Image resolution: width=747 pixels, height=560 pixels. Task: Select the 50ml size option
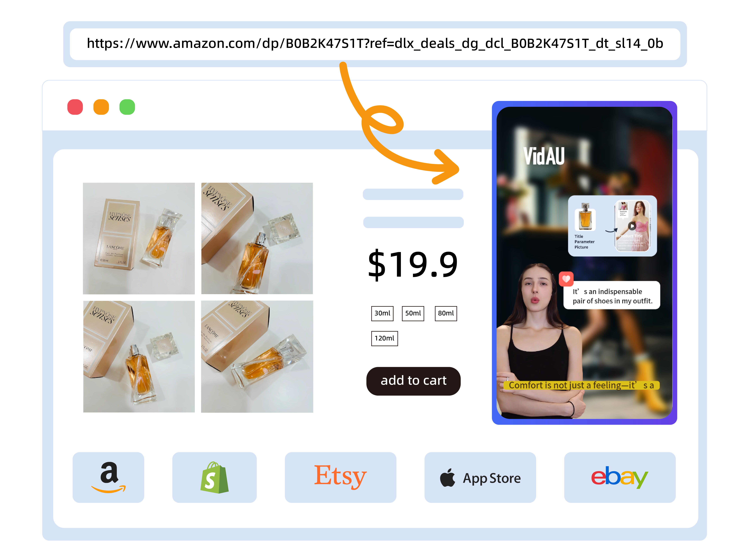[x=412, y=312]
